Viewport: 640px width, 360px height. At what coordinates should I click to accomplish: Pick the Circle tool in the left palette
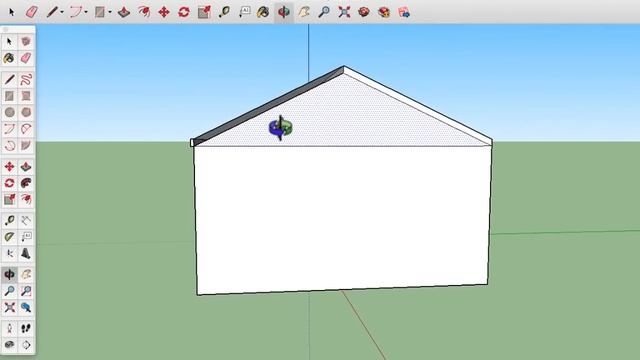click(x=10, y=112)
